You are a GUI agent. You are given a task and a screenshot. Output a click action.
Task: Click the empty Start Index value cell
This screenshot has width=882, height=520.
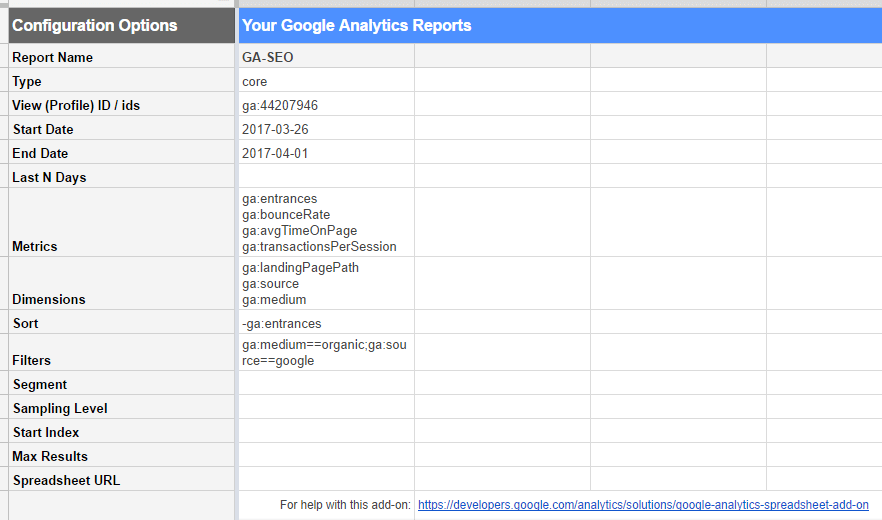coord(326,432)
